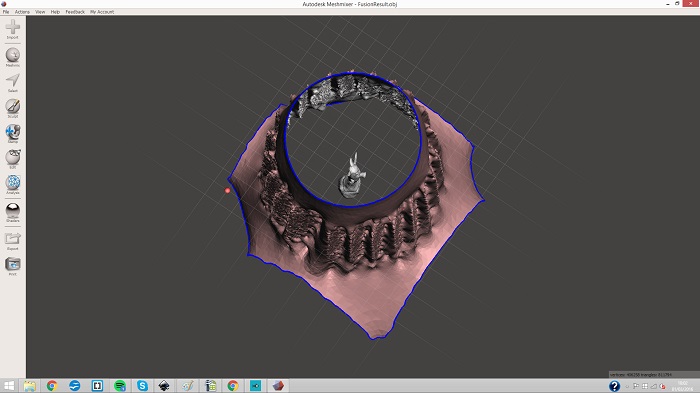Open the View menu
Image resolution: width=700 pixels, height=393 pixels.
40,12
